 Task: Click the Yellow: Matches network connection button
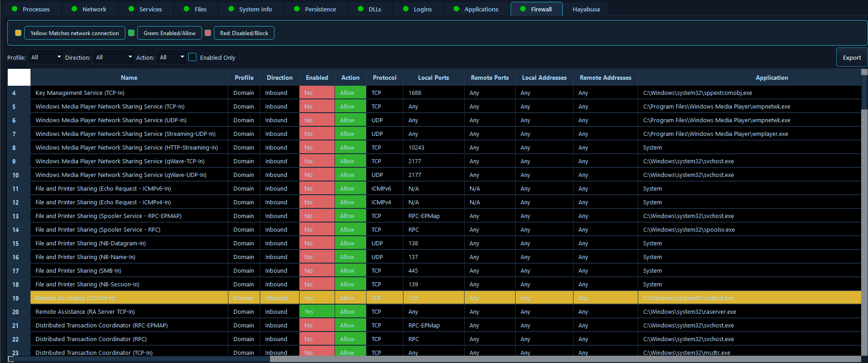[75, 33]
